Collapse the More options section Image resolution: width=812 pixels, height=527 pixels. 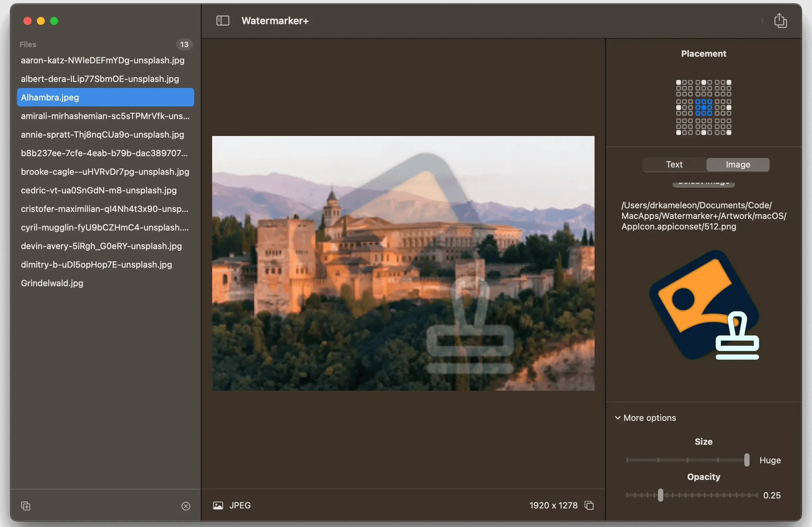point(617,418)
